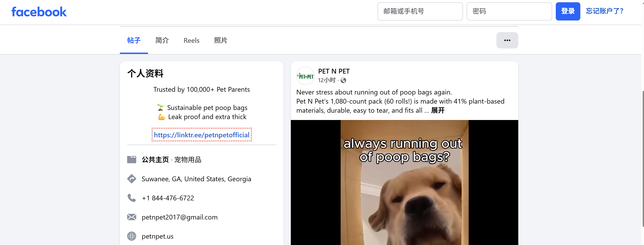Open the Reels tab
Screen dimensions: 644x245
click(191, 40)
